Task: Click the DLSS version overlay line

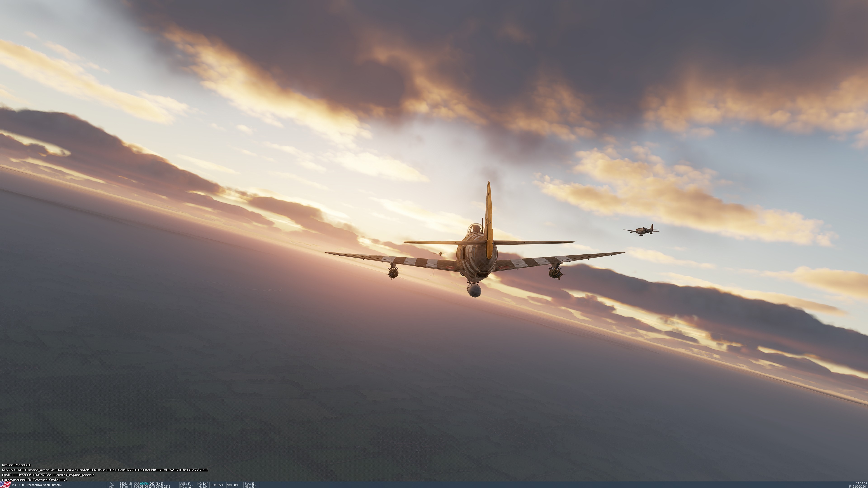Action: [x=105, y=470]
